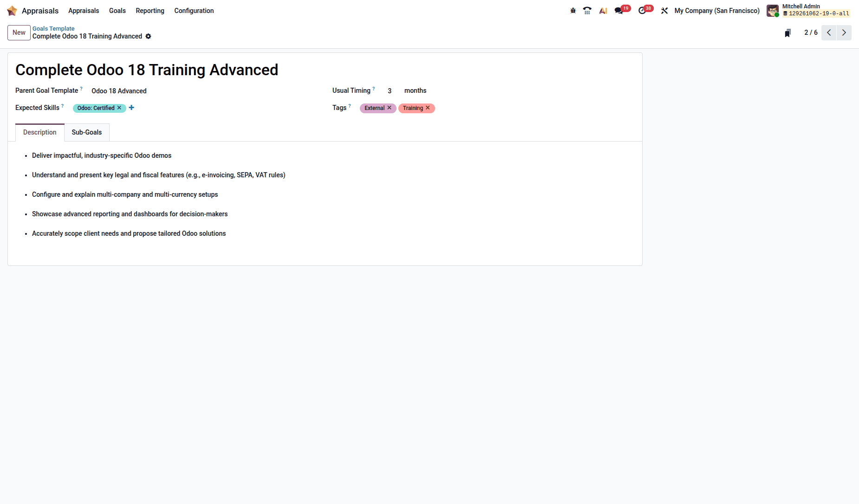Image resolution: width=859 pixels, height=504 pixels.
Task: Switch to the Sub-Goals tab
Action: click(x=87, y=132)
